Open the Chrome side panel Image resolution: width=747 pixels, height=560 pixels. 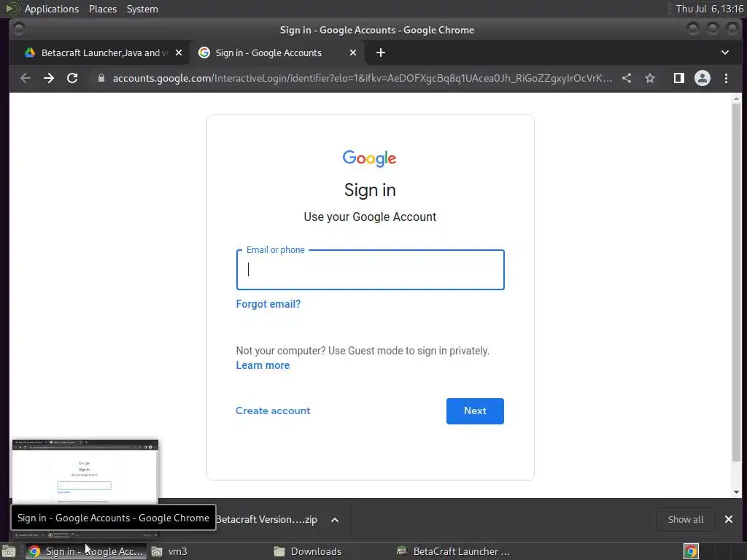[x=679, y=78]
